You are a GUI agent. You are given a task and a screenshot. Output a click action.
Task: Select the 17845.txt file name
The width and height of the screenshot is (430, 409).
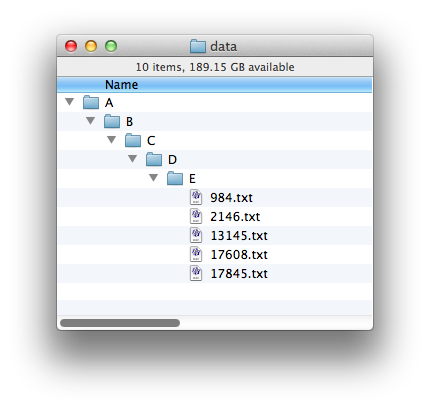(x=239, y=274)
